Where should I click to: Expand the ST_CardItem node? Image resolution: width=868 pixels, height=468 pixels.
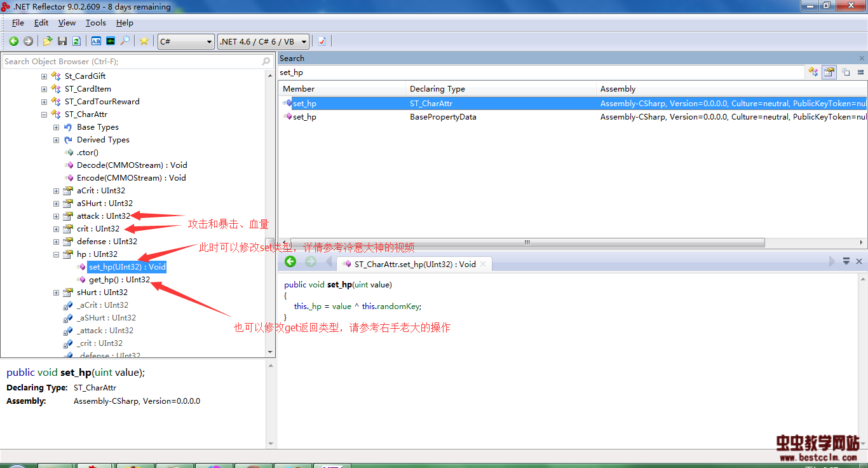pyautogui.click(x=44, y=89)
